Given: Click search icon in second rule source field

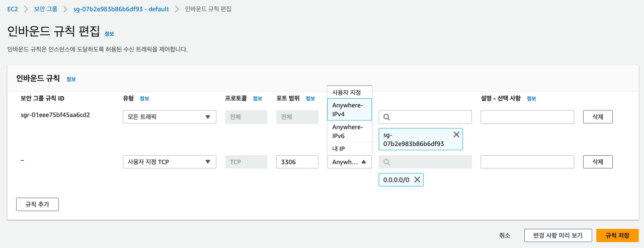Looking at the screenshot, I should click(386, 162).
